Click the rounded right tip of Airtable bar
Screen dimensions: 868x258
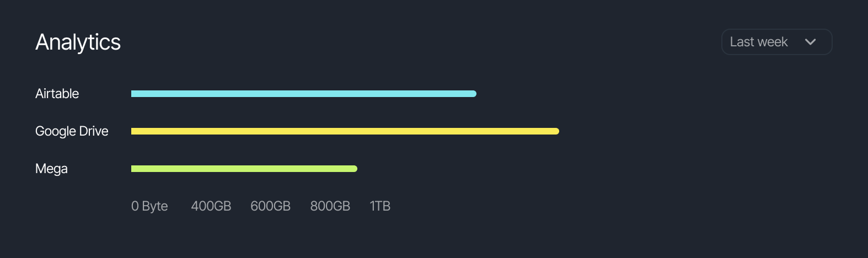pyautogui.click(x=474, y=94)
